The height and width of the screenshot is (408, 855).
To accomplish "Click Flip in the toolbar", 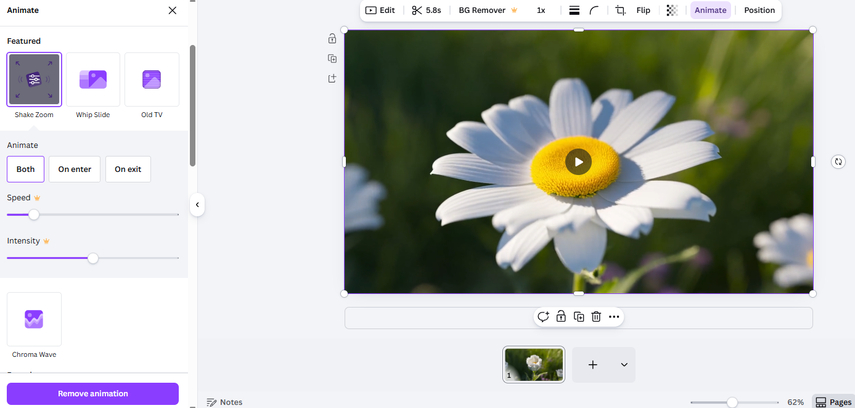I will coord(643,10).
